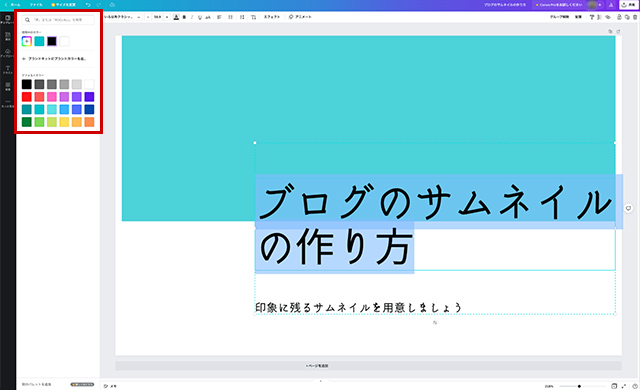Click the font size value field
The image size is (640, 390).
click(x=157, y=17)
